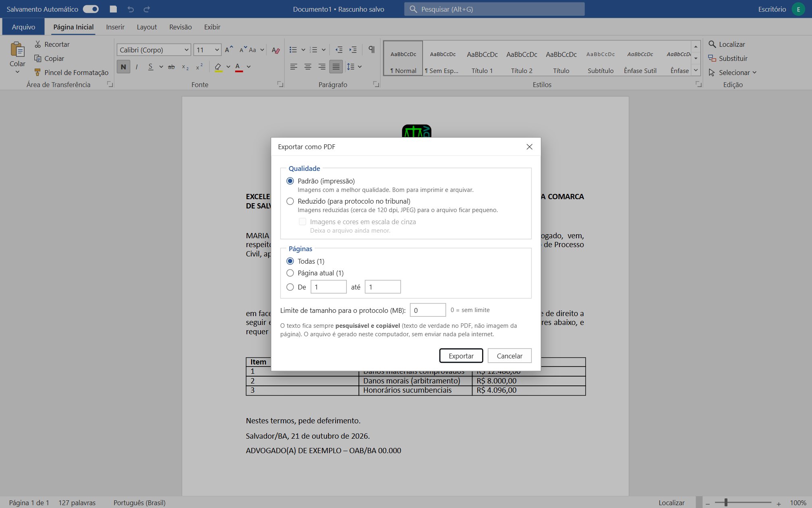Justify the paragraph text
The width and height of the screenshot is (812, 508).
tap(336, 67)
